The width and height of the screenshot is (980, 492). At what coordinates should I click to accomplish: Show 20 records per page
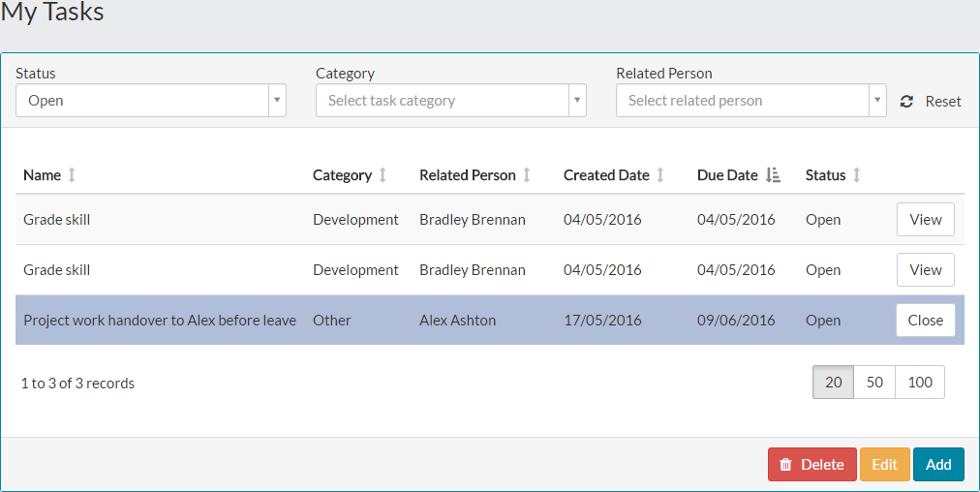click(x=833, y=383)
